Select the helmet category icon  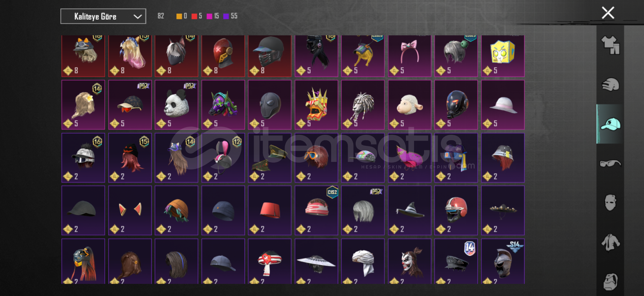[x=610, y=85]
